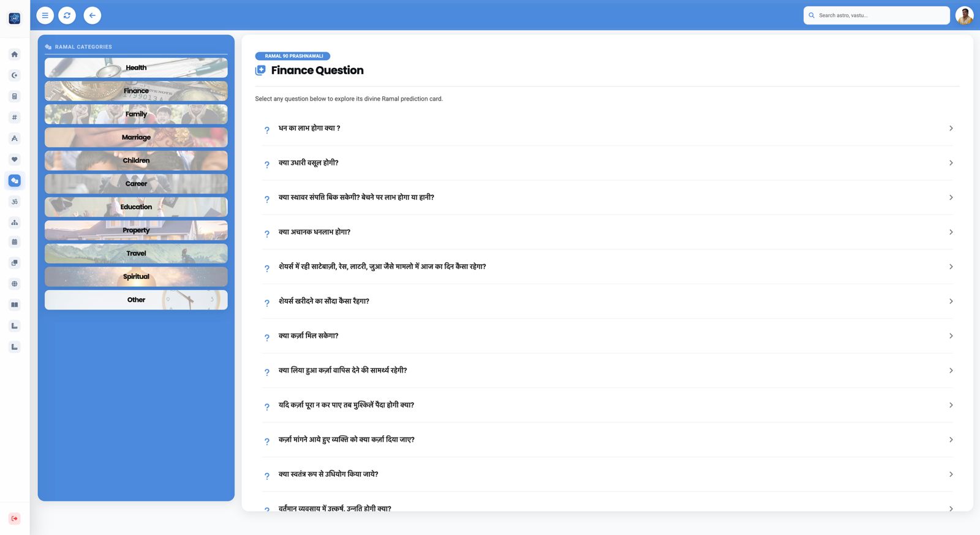Expand chevron for 'क्या लिया हुआ कर्ज़ा वापिस' row
The width and height of the screenshot is (980, 535).
(x=951, y=371)
